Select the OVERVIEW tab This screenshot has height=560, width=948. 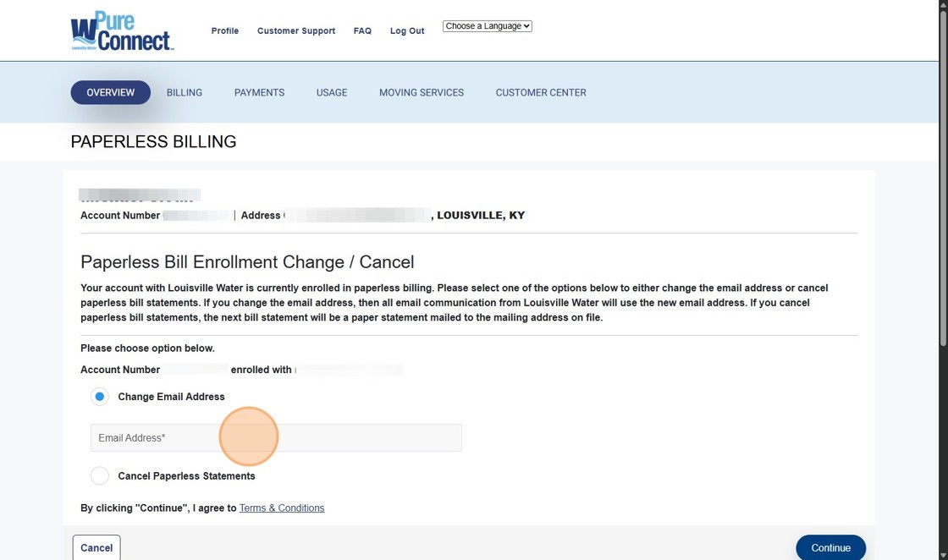coord(110,92)
